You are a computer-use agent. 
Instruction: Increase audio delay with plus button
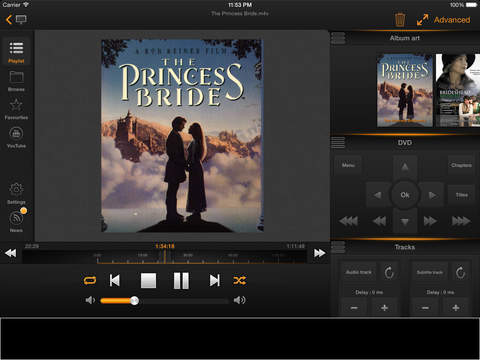(x=384, y=308)
